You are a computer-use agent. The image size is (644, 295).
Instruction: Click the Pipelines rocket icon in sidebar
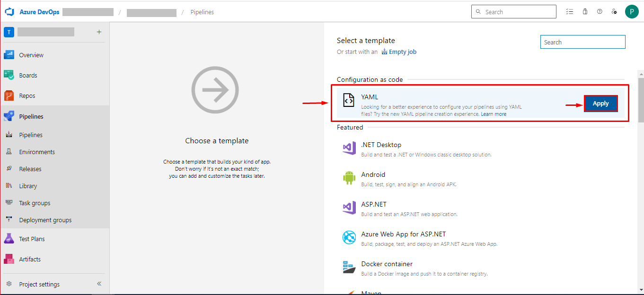[9, 116]
